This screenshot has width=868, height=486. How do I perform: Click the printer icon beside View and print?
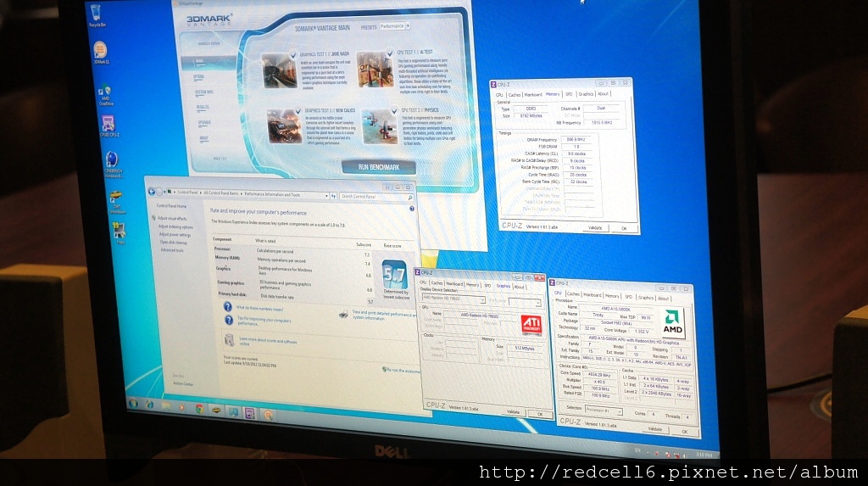point(344,314)
